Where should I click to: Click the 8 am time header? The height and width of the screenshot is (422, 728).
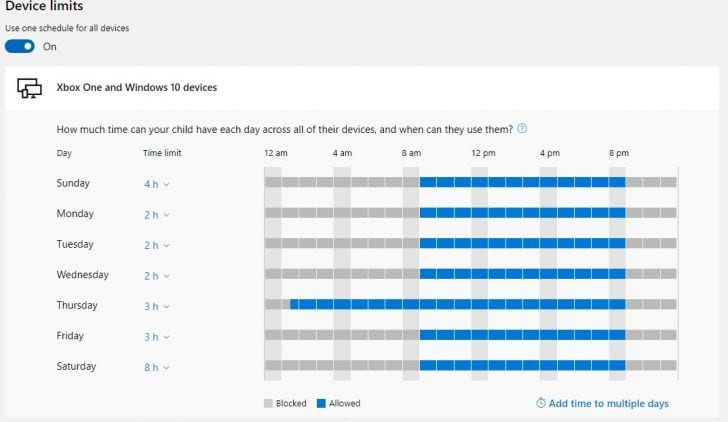[x=411, y=153]
